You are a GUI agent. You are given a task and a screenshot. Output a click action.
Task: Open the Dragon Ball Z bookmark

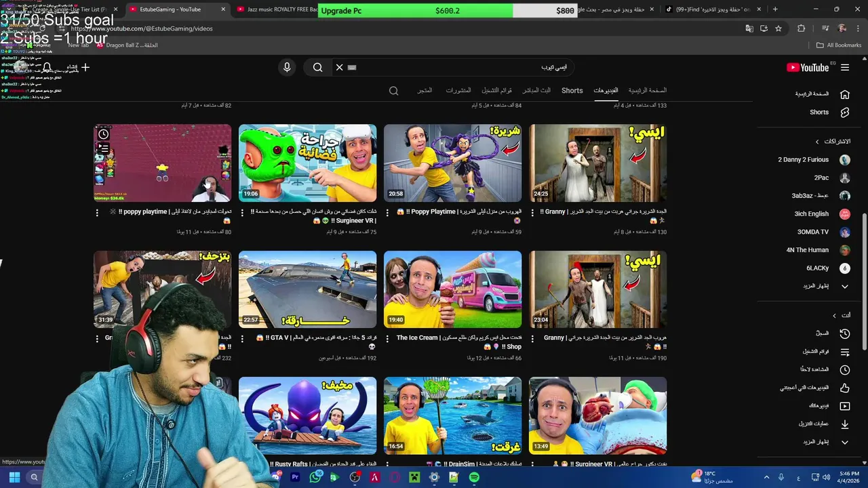[127, 45]
